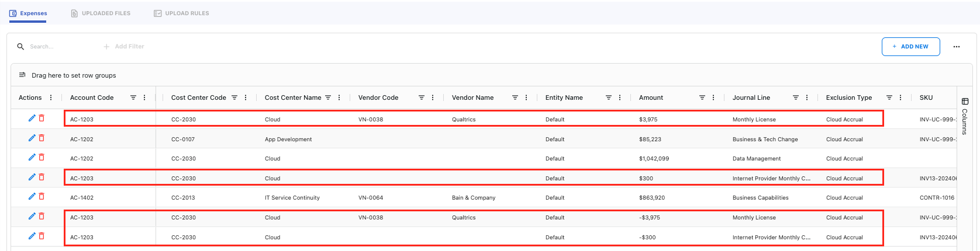This screenshot has width=980, height=251.
Task: Open the filter icon on the Amount column
Action: 702,97
